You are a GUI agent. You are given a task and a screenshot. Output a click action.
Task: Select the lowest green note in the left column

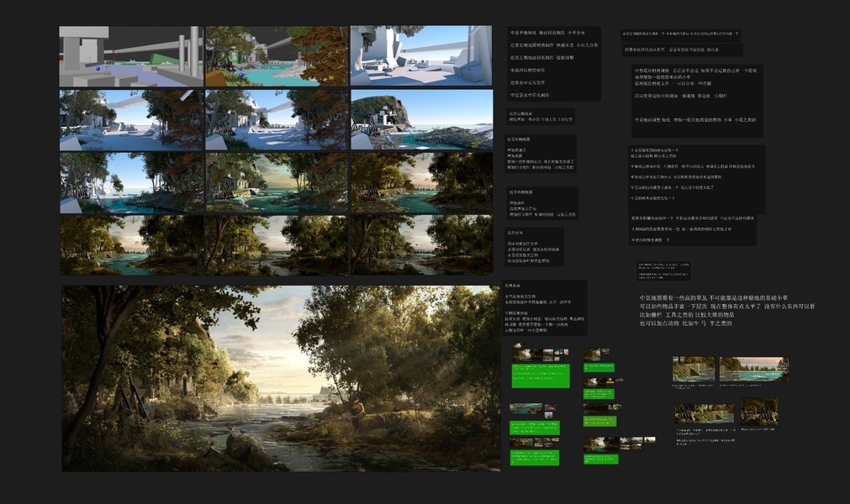(534, 458)
